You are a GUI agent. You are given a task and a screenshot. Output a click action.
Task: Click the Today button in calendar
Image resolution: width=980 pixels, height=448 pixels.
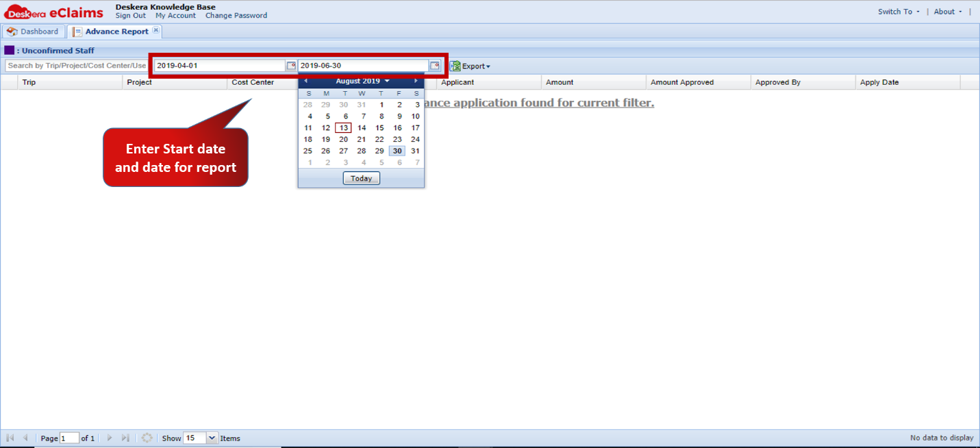361,178
